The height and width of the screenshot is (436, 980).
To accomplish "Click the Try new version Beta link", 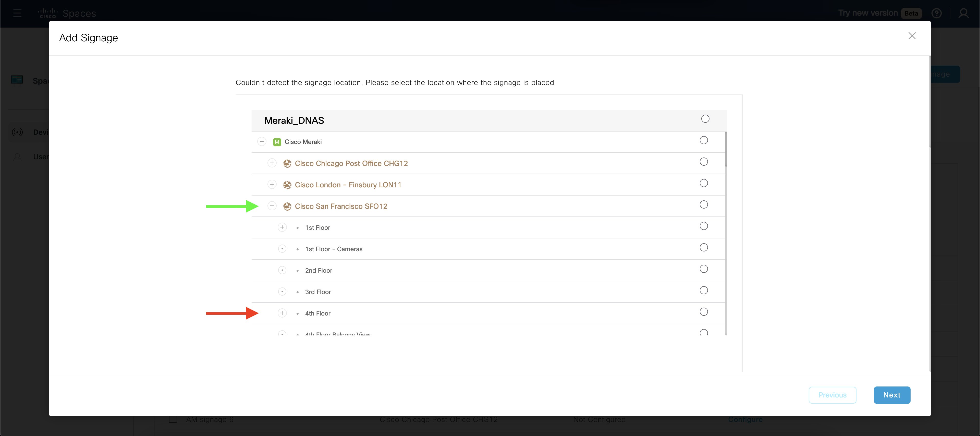I will (868, 13).
